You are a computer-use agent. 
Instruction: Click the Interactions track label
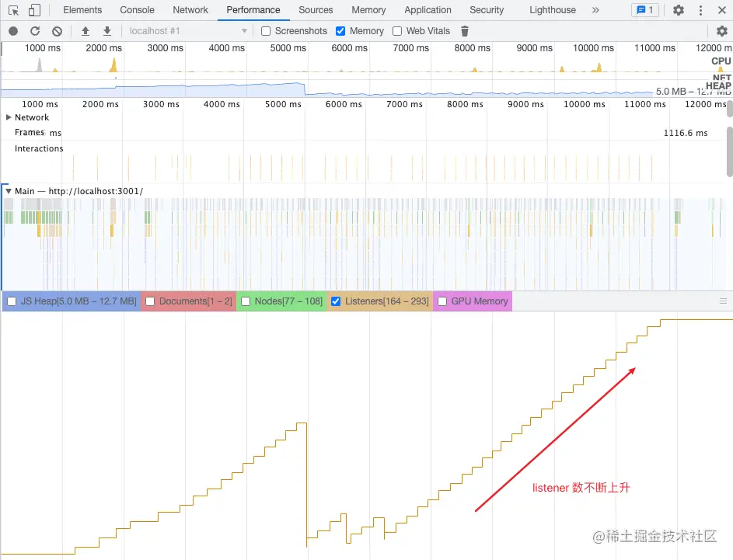(39, 148)
